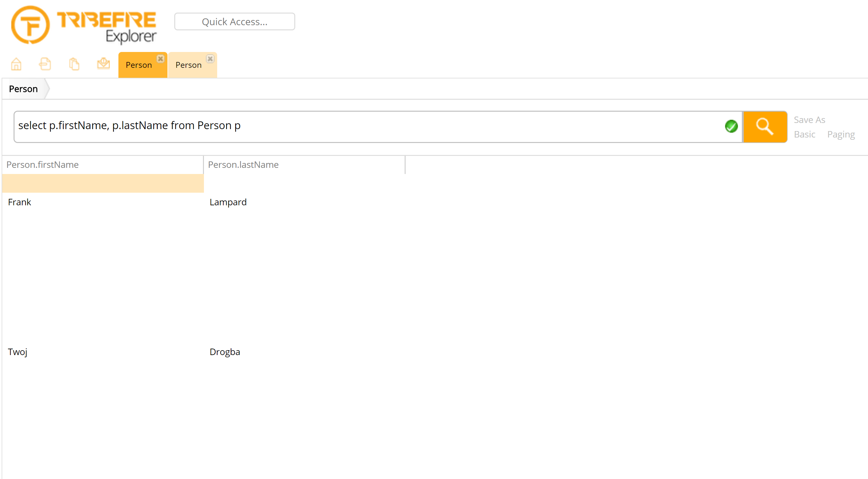The width and height of the screenshot is (868, 479).
Task: Click the Person breadcrumb item
Action: pyautogui.click(x=23, y=89)
